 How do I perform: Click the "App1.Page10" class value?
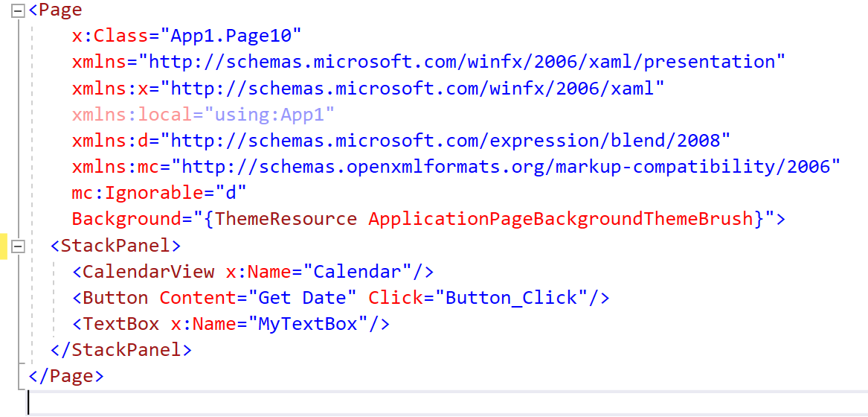pyautogui.click(x=231, y=36)
